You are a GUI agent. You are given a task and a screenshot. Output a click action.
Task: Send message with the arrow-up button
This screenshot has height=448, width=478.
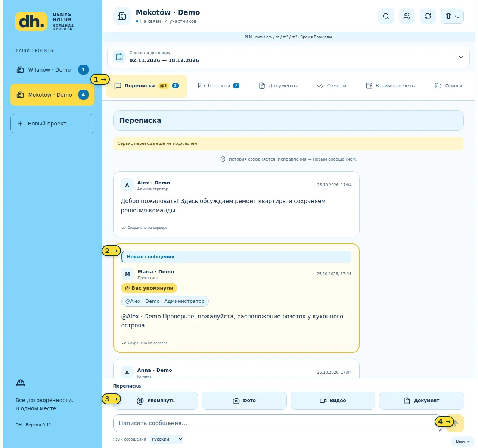tap(455, 423)
